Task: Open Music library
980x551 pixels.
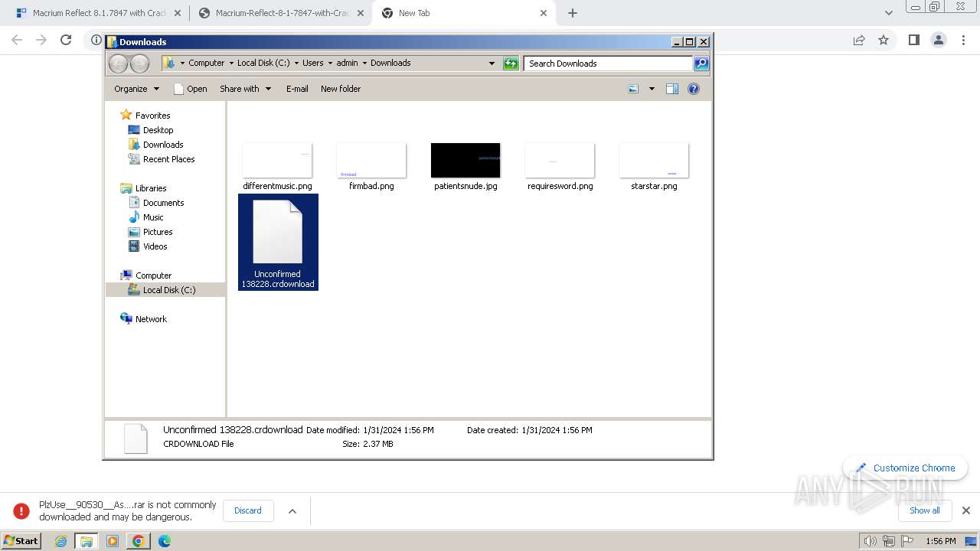Action: pos(145,217)
